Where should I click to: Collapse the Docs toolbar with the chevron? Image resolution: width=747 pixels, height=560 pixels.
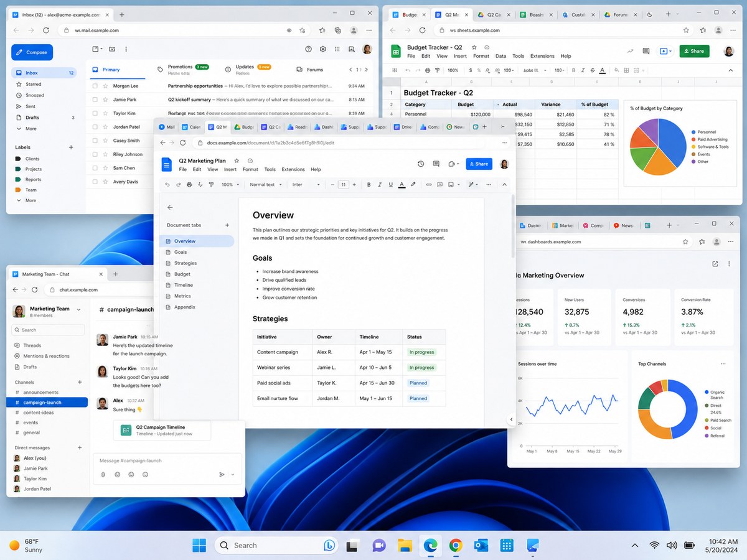[x=504, y=185]
